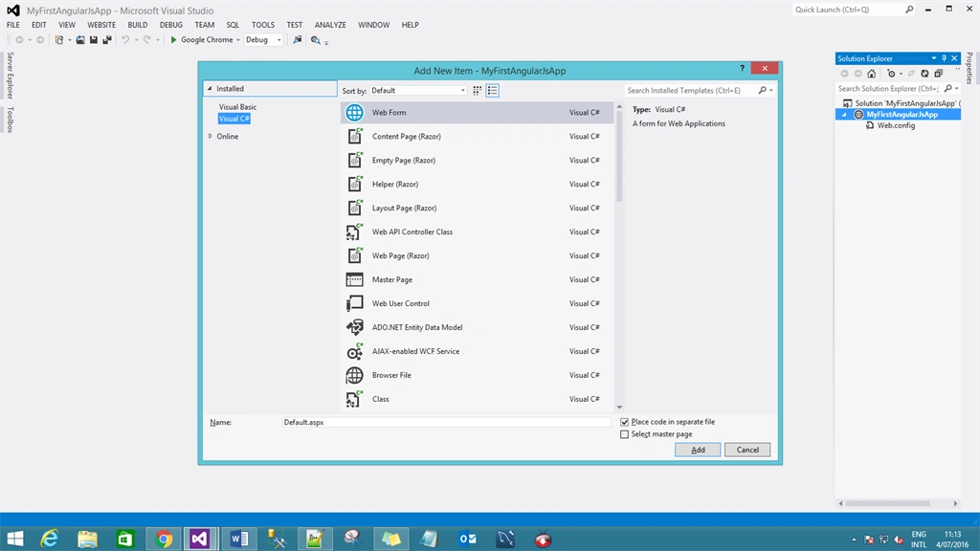The image size is (980, 551).
Task: Switch templates to small icons view
Action: tap(477, 91)
